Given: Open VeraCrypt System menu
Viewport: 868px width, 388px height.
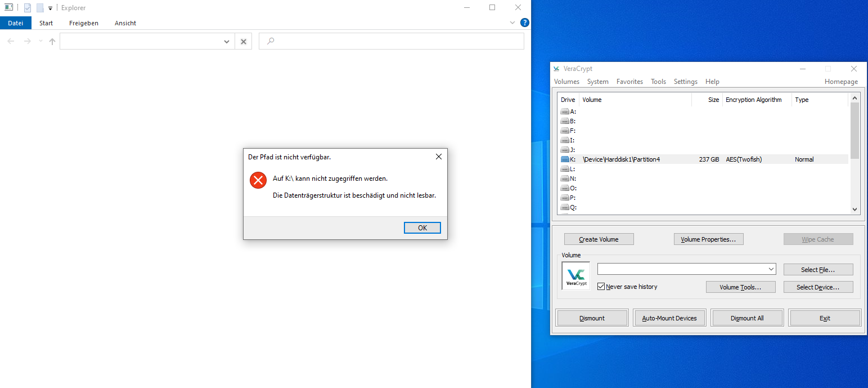Looking at the screenshot, I should coord(597,82).
